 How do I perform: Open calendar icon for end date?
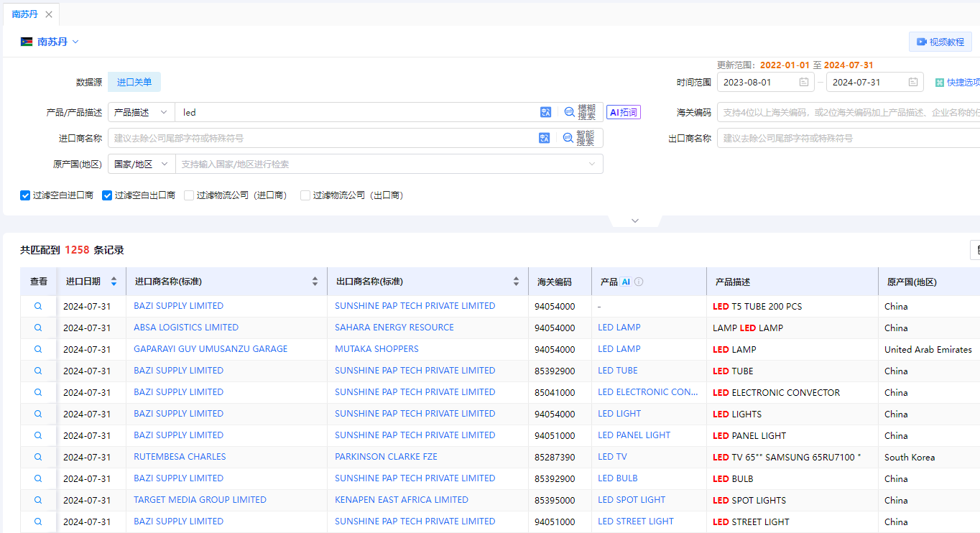913,82
